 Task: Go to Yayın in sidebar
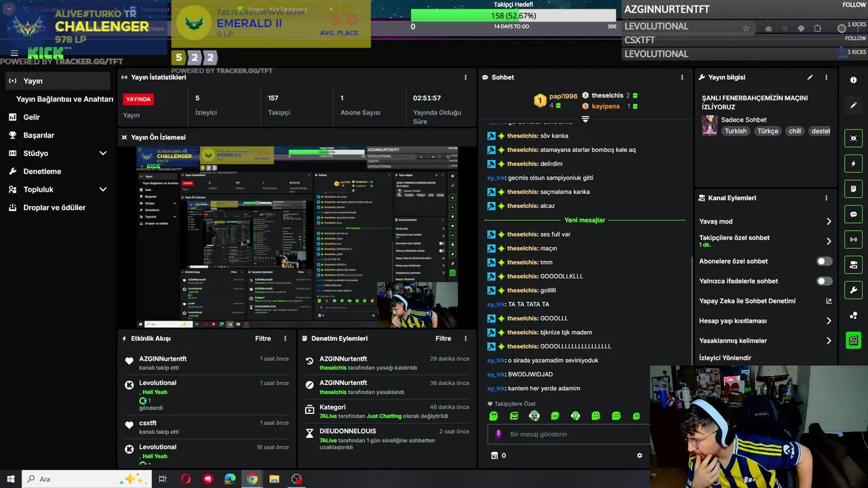point(57,81)
